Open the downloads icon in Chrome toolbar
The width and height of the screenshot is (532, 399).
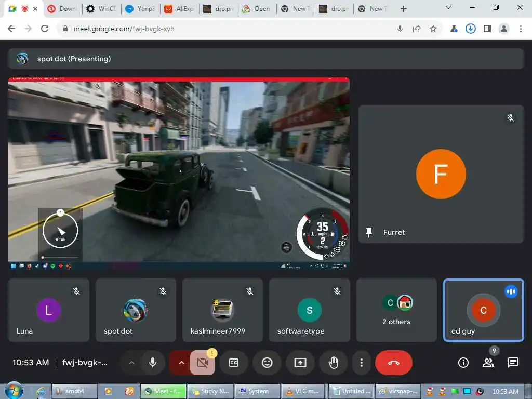(470, 29)
